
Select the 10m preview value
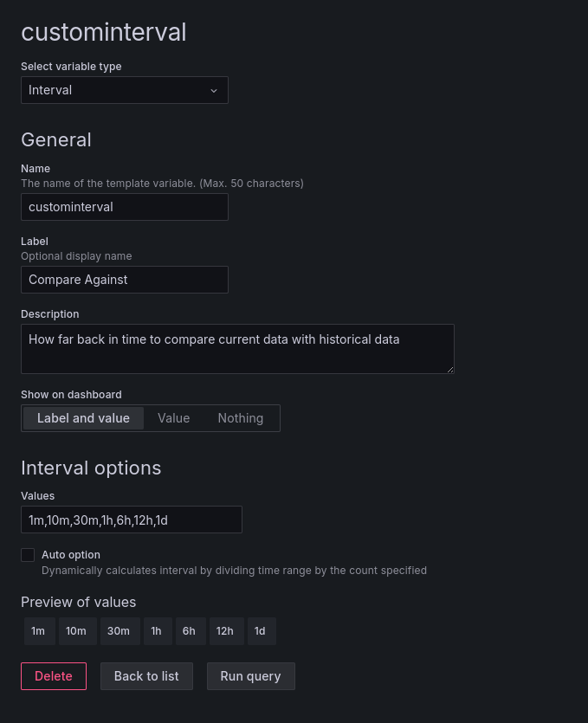coord(77,631)
